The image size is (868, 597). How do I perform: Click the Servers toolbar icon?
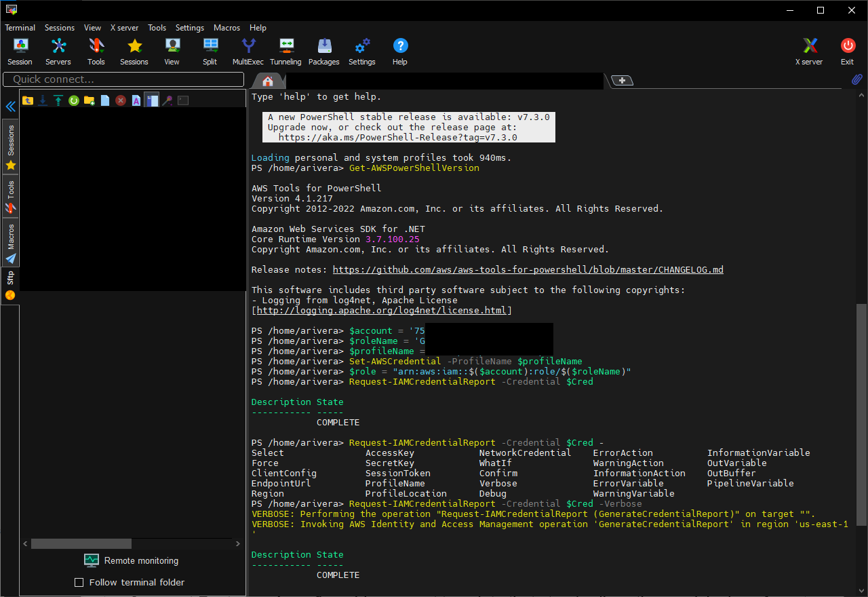pos(58,52)
